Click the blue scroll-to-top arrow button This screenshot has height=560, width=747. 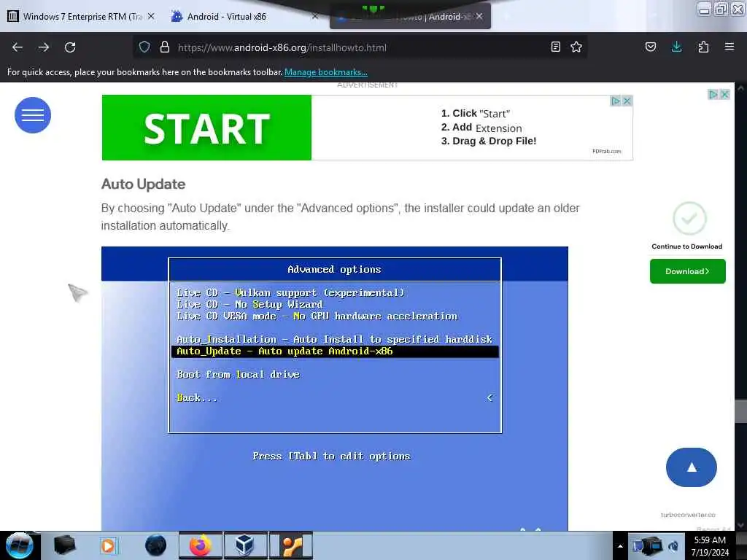tap(692, 467)
